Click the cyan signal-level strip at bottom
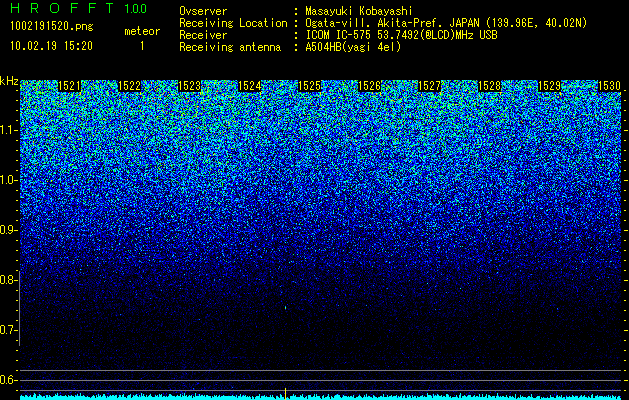Image resolution: width=629 pixels, height=400 pixels. tap(321, 397)
